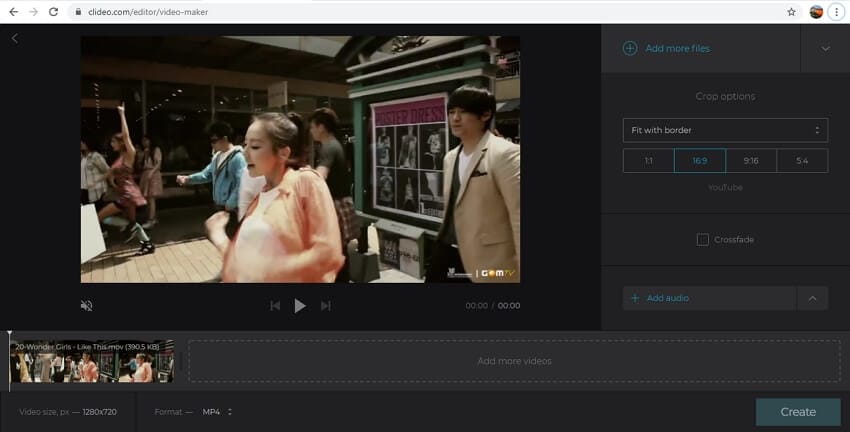Select the 9:16 aspect ratio
The width and height of the screenshot is (850, 432).
click(751, 160)
